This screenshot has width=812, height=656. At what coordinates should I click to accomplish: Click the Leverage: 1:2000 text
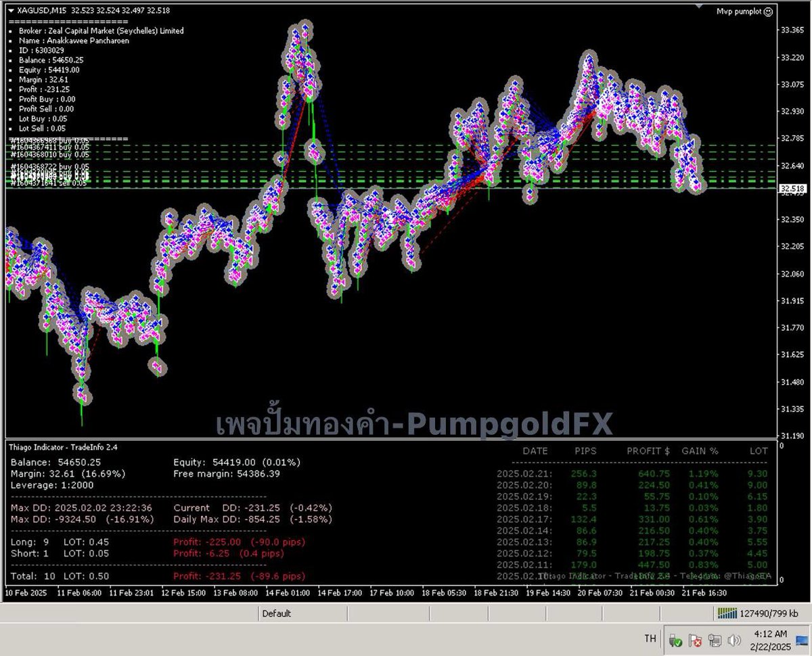(52, 485)
